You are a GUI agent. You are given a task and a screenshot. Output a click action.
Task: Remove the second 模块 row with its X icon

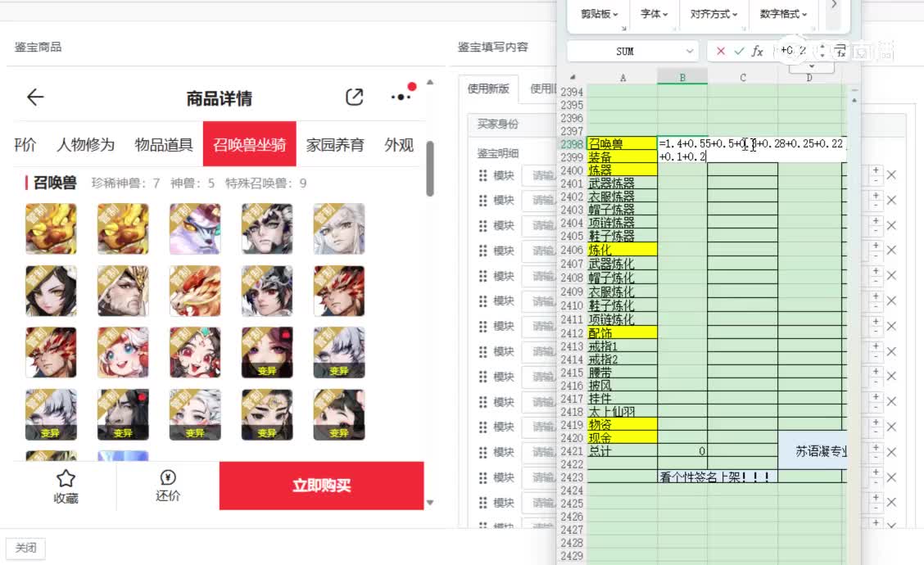[x=891, y=201]
